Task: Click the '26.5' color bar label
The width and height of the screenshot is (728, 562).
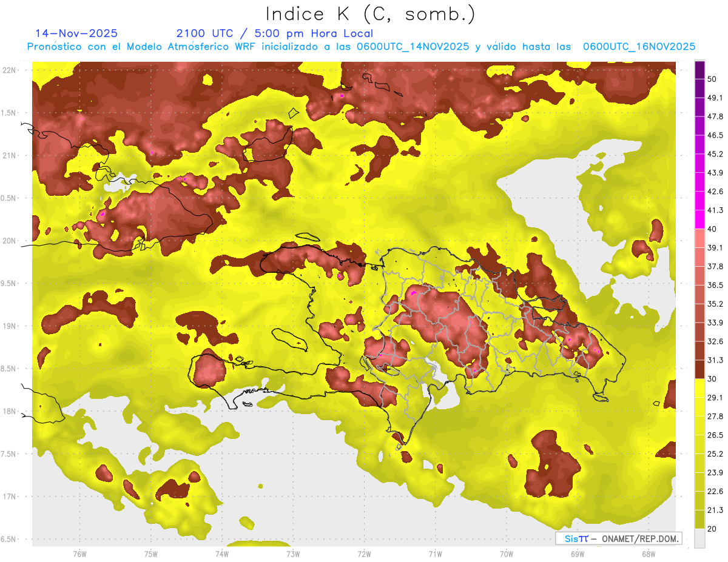Action: click(x=715, y=435)
